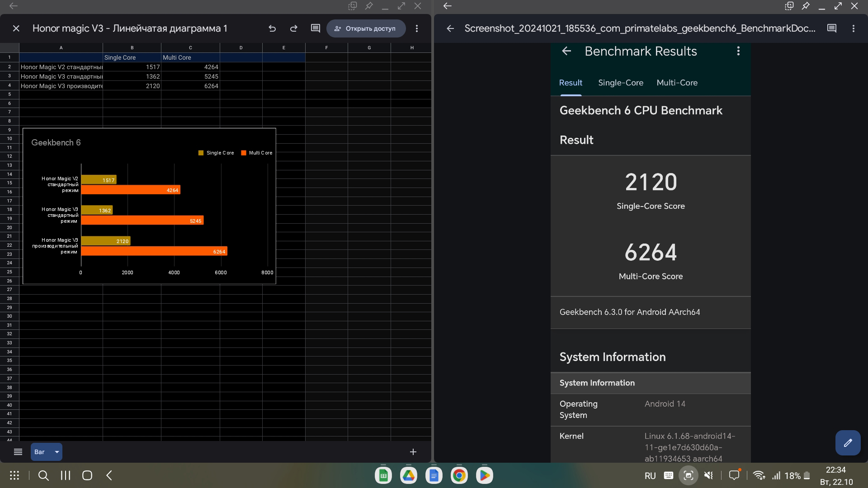Select Operating System Android 14 row
Screen dimensions: 868x488
651,410
